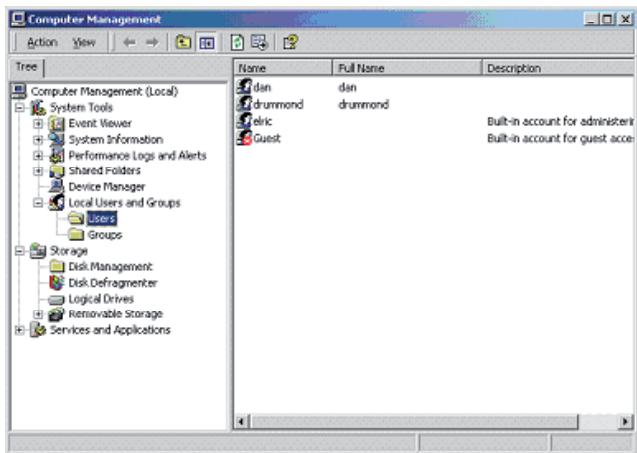
Task: Expand Services and Applications node
Action: [x=19, y=330]
